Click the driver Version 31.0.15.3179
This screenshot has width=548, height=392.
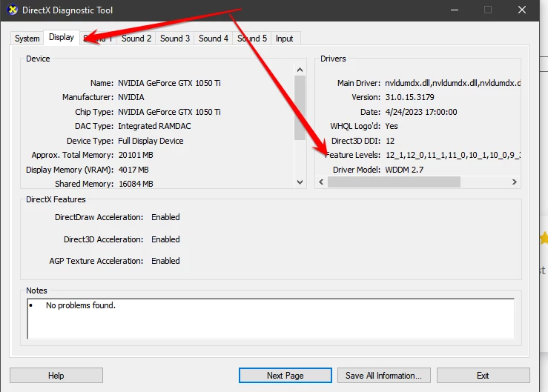[409, 97]
